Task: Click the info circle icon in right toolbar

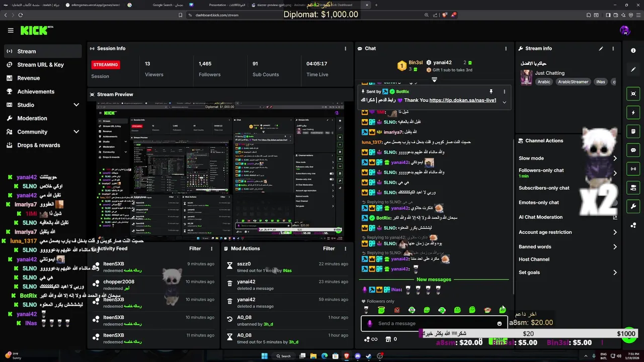Action: click(633, 51)
